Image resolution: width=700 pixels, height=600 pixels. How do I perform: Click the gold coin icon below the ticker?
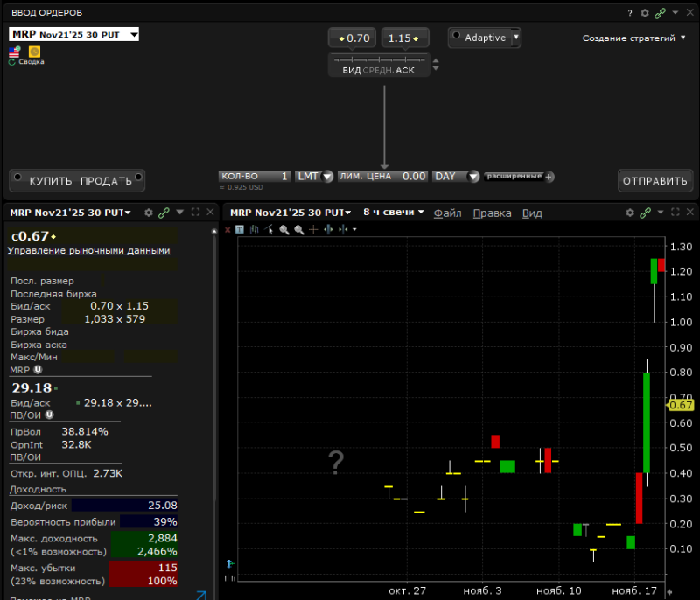[x=35, y=52]
